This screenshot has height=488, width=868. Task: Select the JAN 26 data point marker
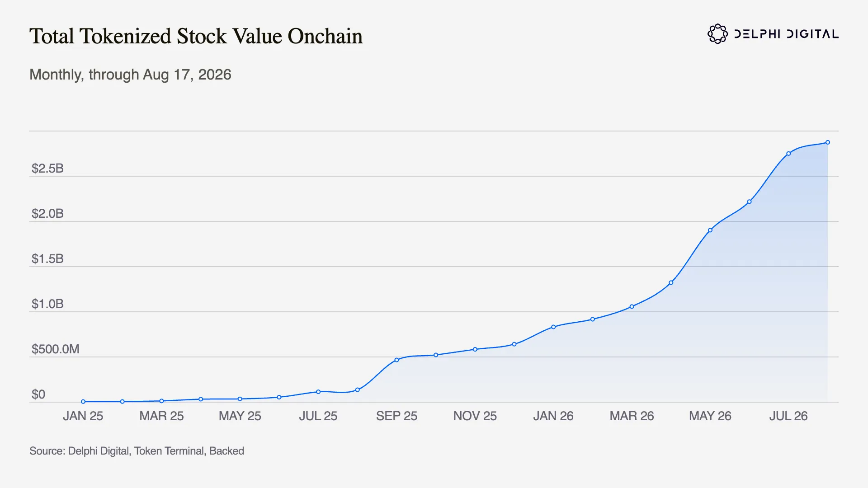click(x=553, y=327)
